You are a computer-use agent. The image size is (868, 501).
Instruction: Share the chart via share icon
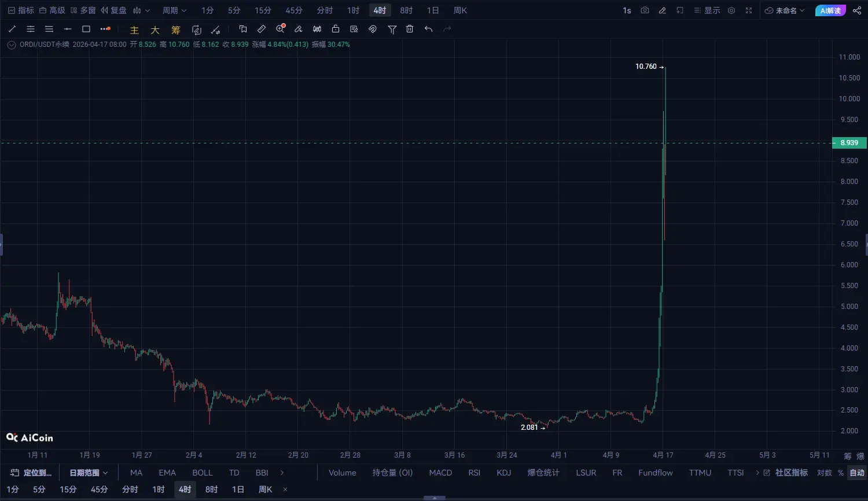tap(857, 10)
